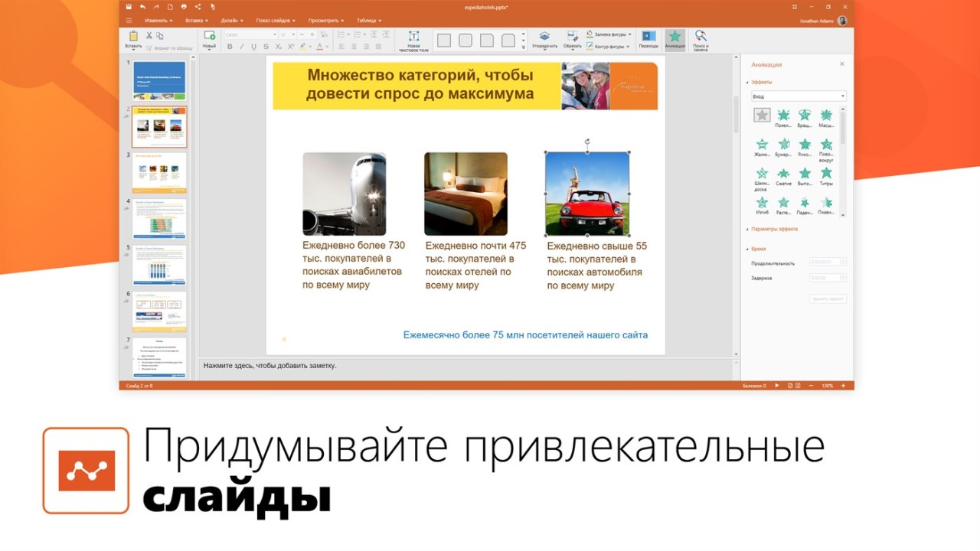The height and width of the screenshot is (551, 980).
Task: Toggle underline formatting
Action: click(253, 47)
